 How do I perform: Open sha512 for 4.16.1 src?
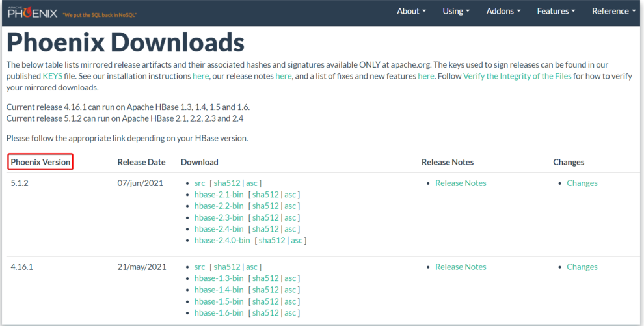click(227, 267)
